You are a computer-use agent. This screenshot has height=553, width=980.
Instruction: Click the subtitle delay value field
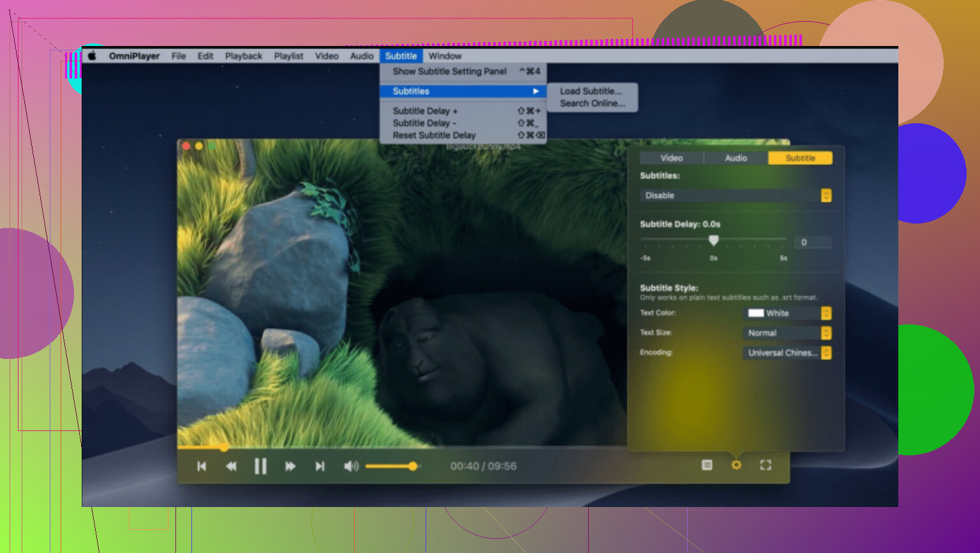[812, 242]
